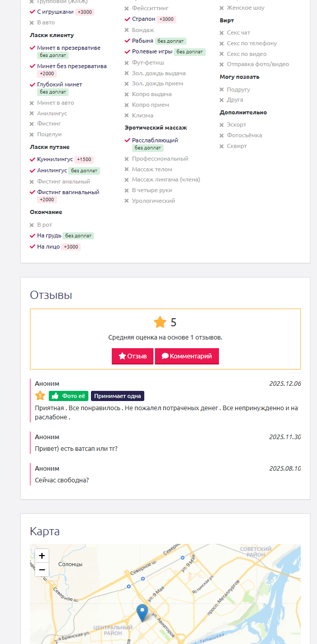Click the gold star rating icon
This screenshot has width=317, height=644.
tap(160, 322)
